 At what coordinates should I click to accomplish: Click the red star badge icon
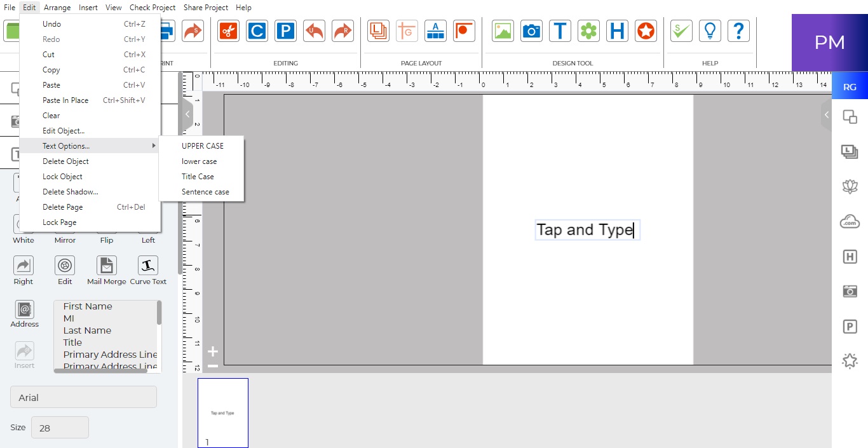pos(646,31)
